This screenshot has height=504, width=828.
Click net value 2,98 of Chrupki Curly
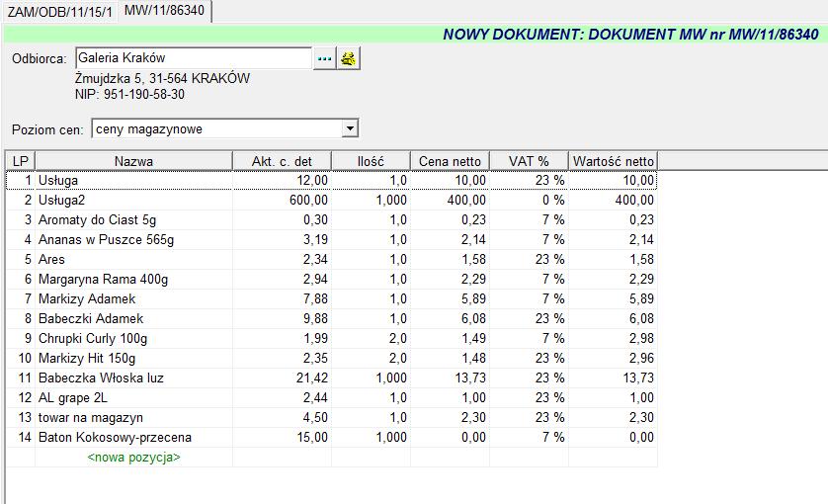(613, 339)
